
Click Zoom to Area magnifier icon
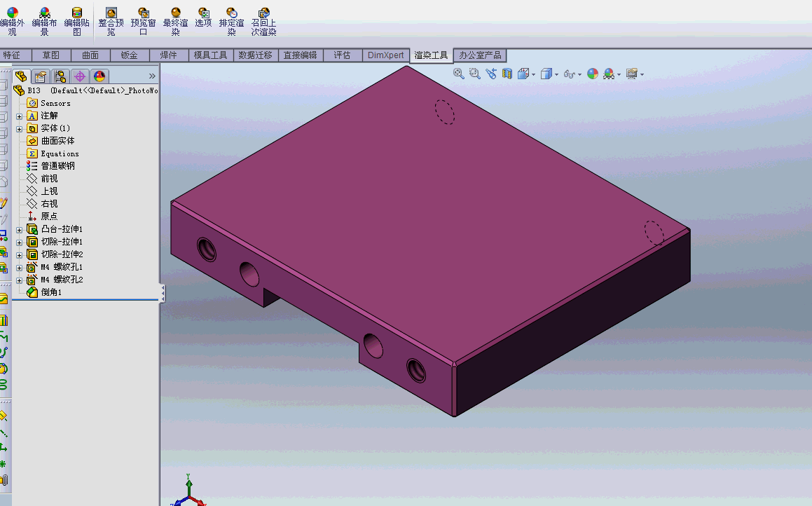point(475,74)
